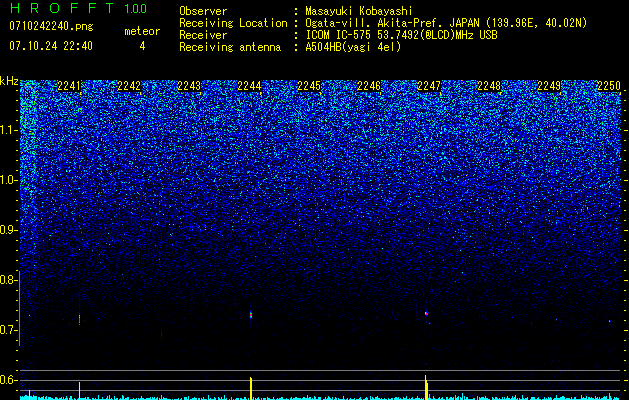Click the yellow intensity spike below 2241
This screenshot has height=400, width=629.
pos(79,391)
